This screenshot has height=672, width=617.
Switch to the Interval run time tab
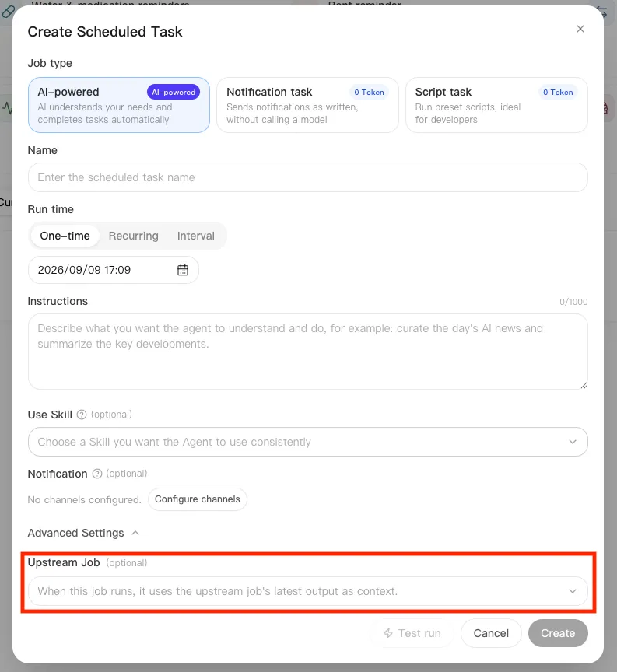(196, 236)
